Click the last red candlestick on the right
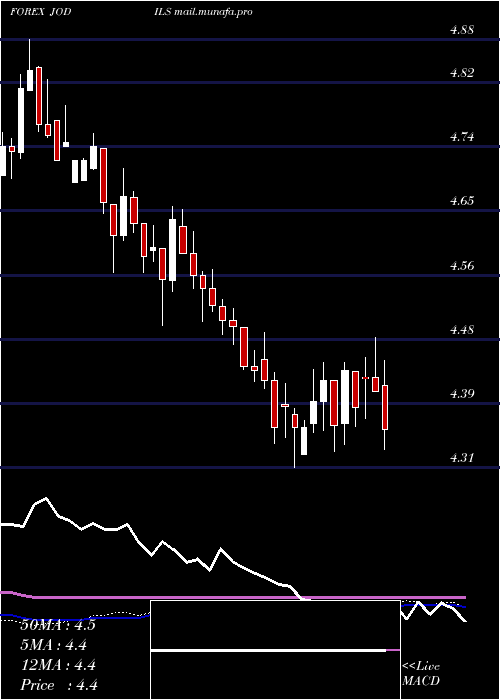 (x=385, y=407)
